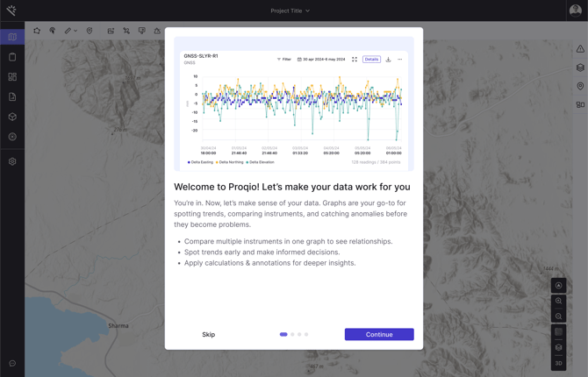Select the pointer click tool
This screenshot has width=588, height=377.
tap(53, 31)
